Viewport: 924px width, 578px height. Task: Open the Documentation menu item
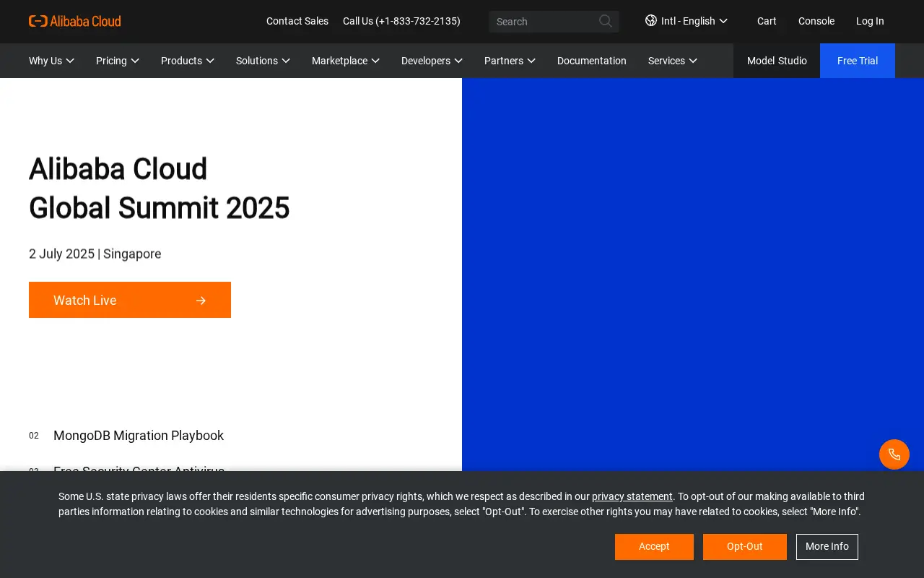pyautogui.click(x=592, y=61)
